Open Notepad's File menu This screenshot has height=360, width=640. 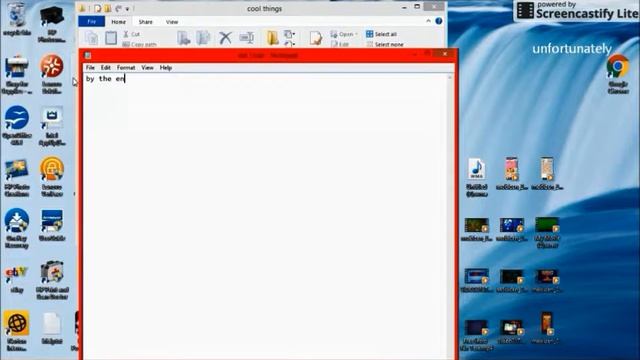pos(90,68)
